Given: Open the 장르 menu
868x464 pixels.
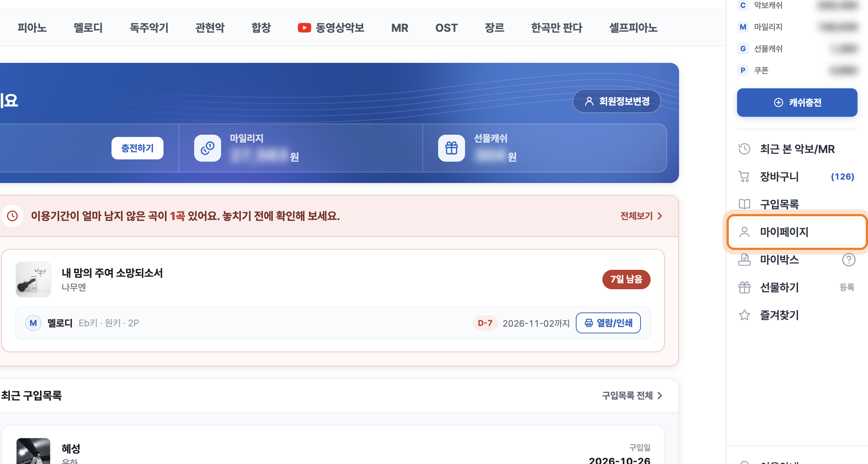Looking at the screenshot, I should 494,28.
